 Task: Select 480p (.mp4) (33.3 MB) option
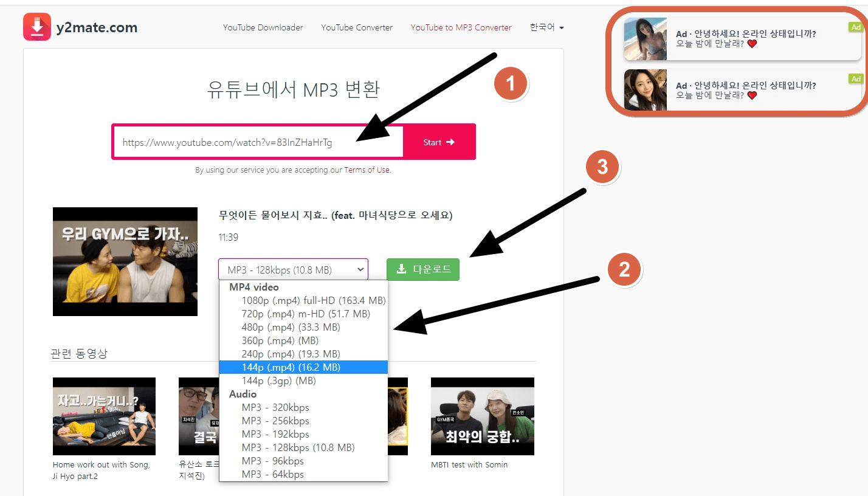pyautogui.click(x=303, y=327)
